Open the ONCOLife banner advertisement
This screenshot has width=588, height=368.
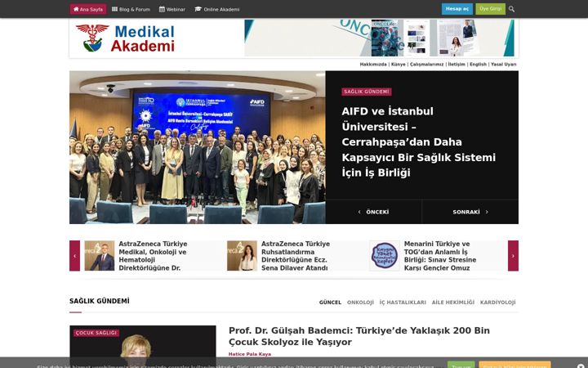(380, 38)
